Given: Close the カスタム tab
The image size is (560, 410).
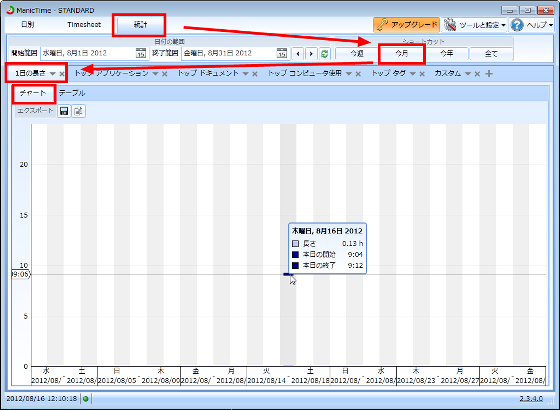Looking at the screenshot, I should [x=477, y=74].
